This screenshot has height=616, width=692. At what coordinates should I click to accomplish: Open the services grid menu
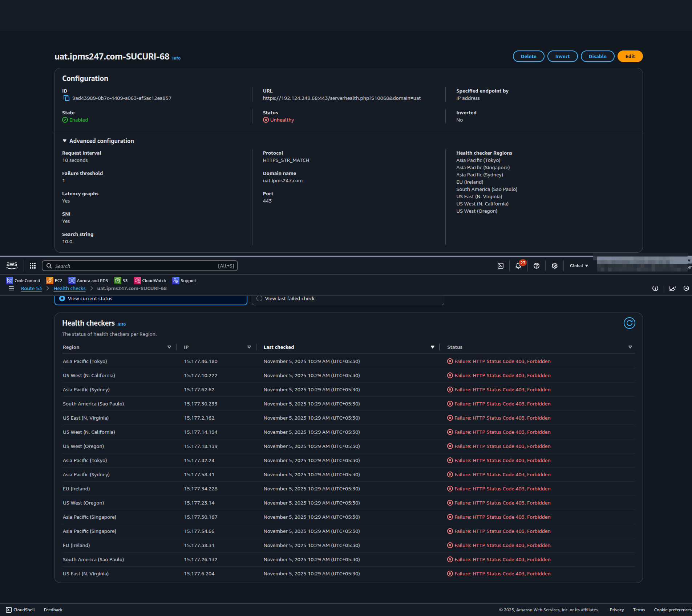pyautogui.click(x=33, y=266)
